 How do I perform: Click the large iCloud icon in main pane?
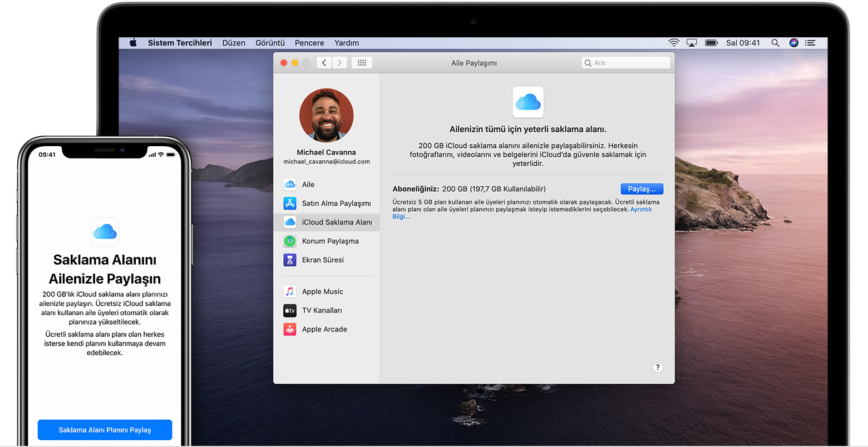tap(528, 102)
